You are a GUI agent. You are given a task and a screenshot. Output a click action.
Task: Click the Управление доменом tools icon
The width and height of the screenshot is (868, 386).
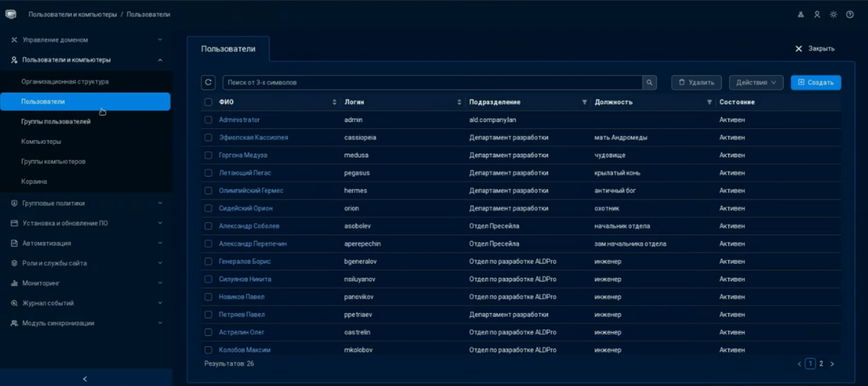click(14, 40)
